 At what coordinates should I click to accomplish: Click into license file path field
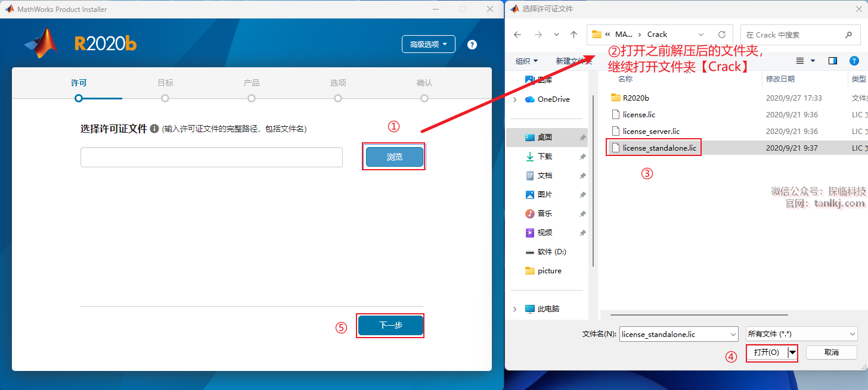pyautogui.click(x=212, y=157)
